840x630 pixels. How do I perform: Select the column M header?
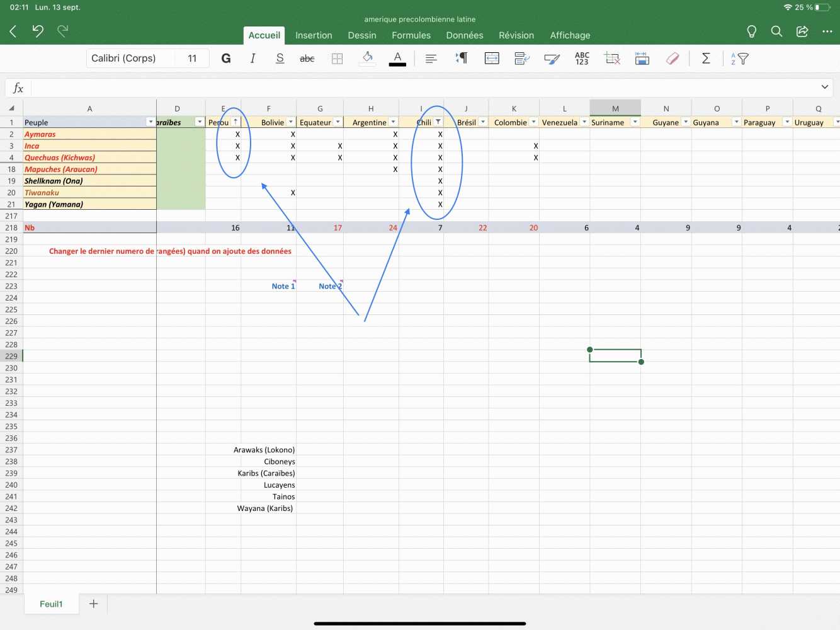(x=615, y=108)
